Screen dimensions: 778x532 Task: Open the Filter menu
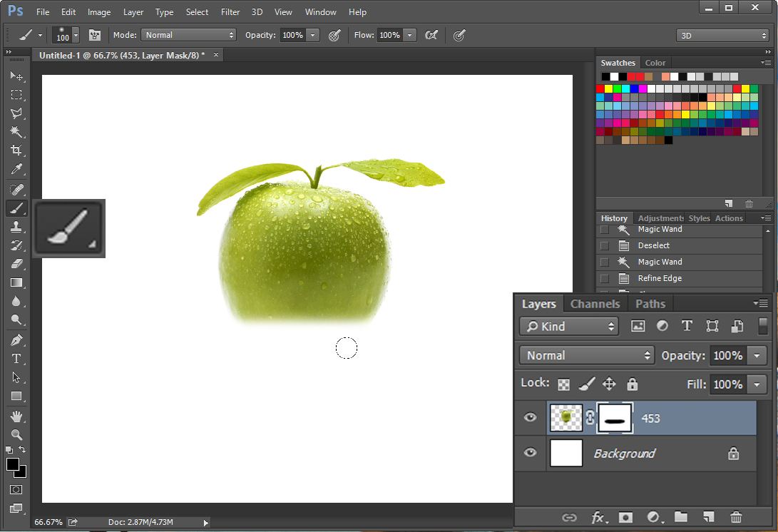pyautogui.click(x=230, y=12)
